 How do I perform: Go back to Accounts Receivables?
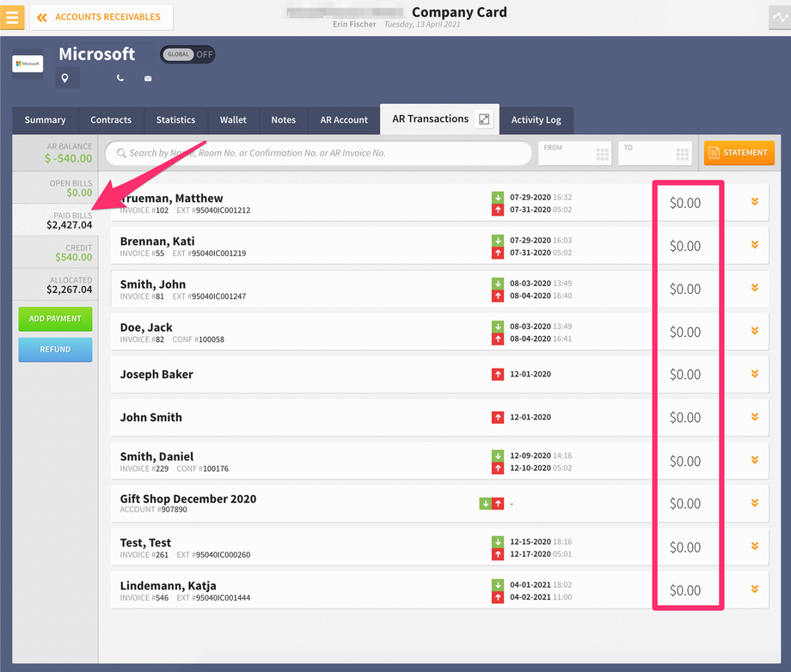click(101, 17)
